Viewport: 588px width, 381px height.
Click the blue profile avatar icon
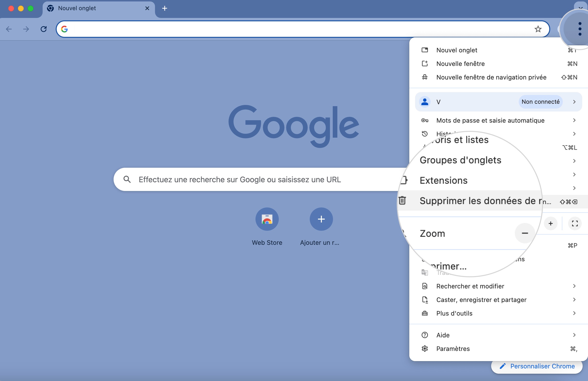[x=425, y=102]
